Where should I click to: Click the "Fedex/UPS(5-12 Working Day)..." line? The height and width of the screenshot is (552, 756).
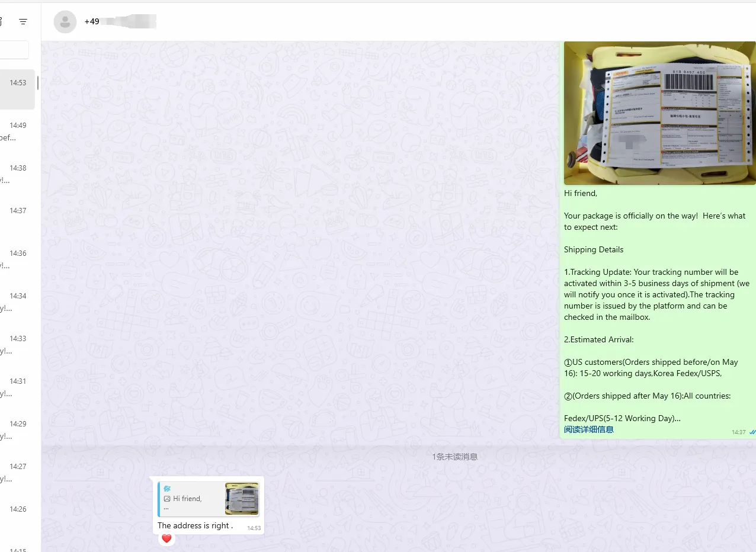[x=622, y=418]
